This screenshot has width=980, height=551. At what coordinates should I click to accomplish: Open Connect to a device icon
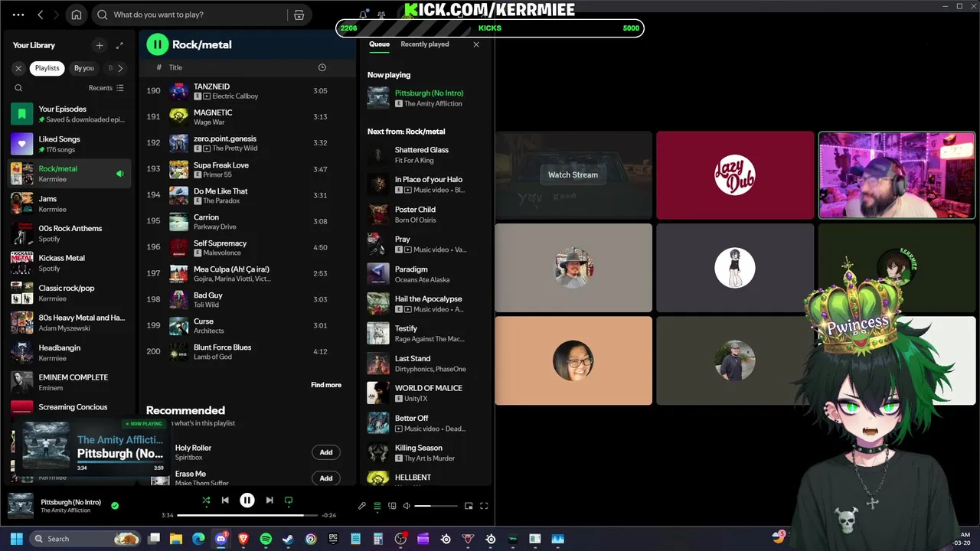(x=392, y=506)
